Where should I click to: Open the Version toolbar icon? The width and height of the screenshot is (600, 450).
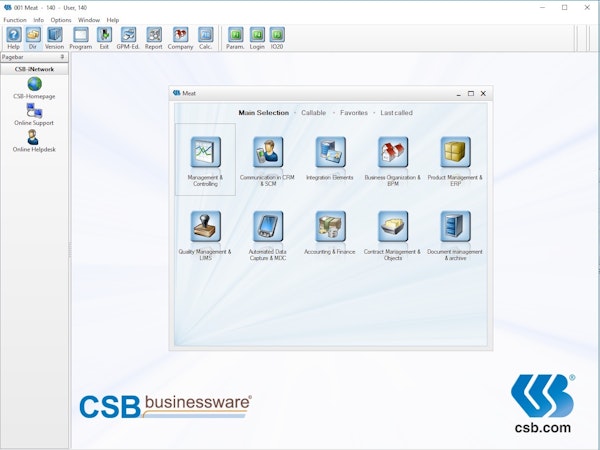(x=54, y=38)
